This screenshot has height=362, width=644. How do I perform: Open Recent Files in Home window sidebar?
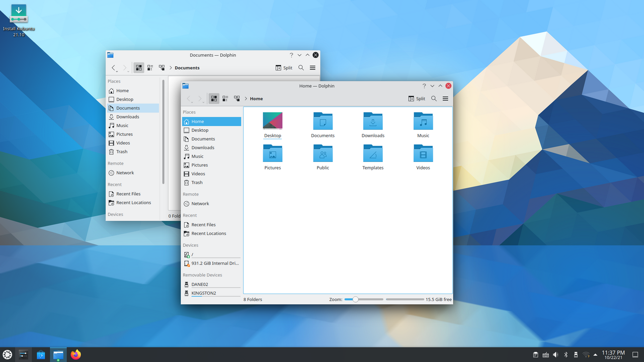[x=212, y=225]
